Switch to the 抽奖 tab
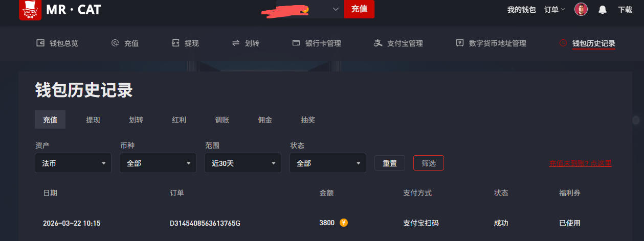Image resolution: width=644 pixels, height=241 pixels. pos(308,120)
